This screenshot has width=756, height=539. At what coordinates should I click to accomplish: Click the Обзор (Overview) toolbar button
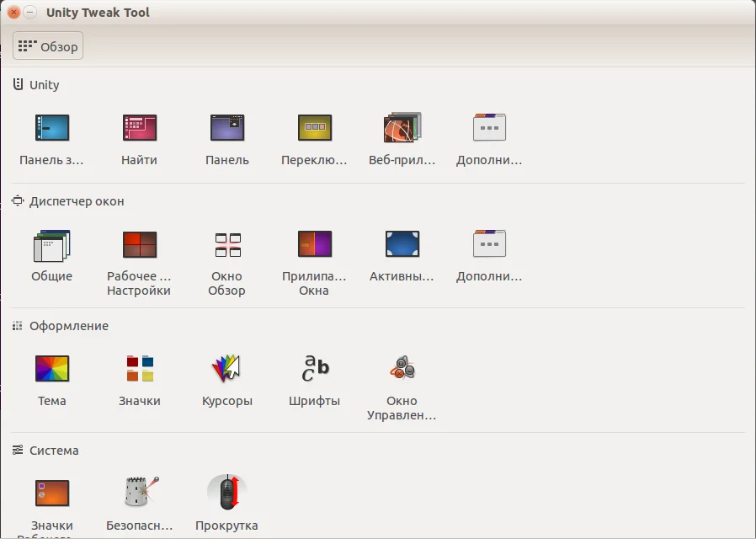click(x=48, y=45)
